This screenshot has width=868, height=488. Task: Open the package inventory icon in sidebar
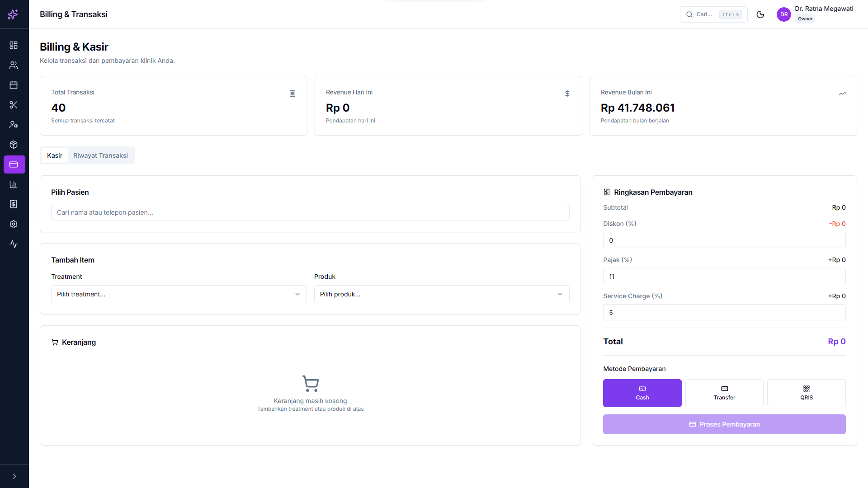tap(14, 145)
